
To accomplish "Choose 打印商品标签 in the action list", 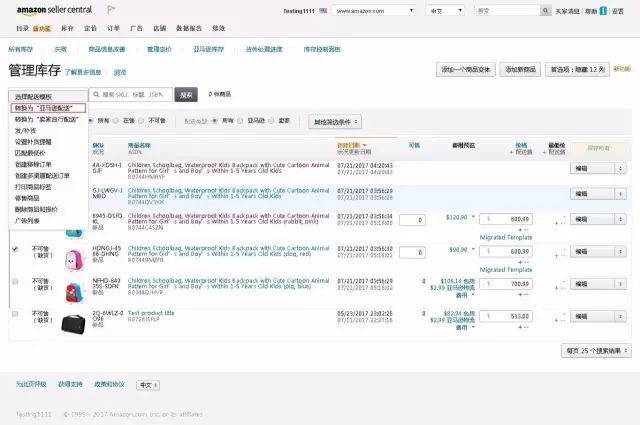I will [x=33, y=187].
